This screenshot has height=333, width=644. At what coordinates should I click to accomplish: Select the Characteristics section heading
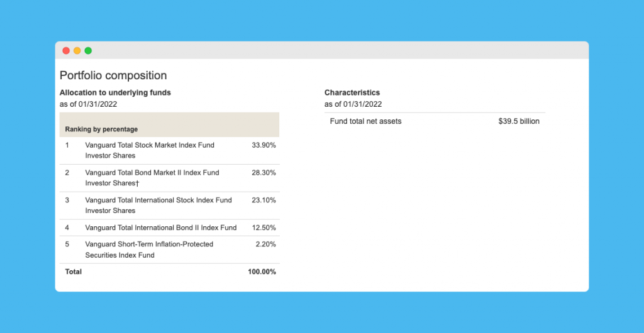[352, 92]
